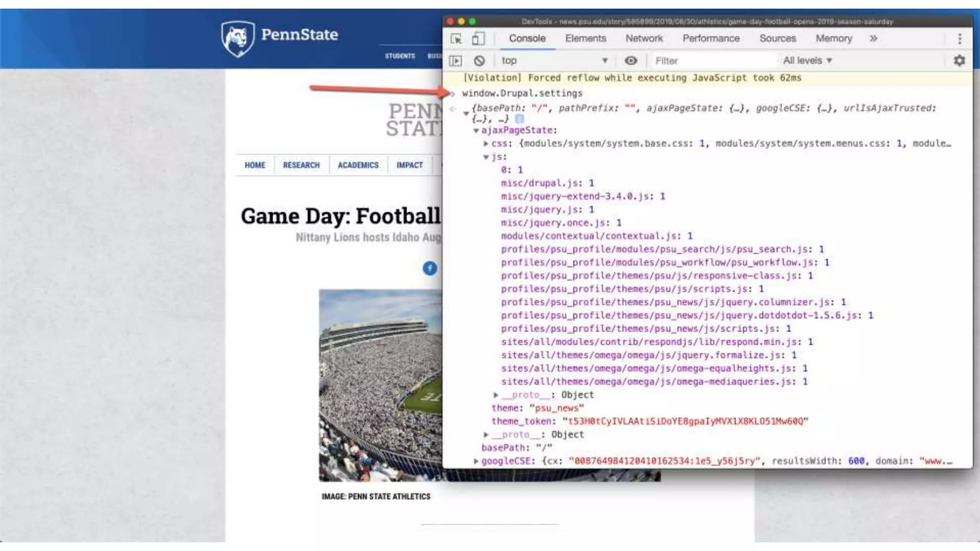
Task: Click the Game Day: Football headline
Action: pos(341,216)
